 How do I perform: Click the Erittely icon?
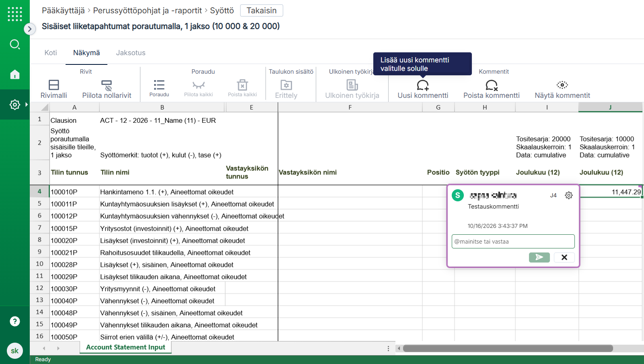click(x=286, y=89)
